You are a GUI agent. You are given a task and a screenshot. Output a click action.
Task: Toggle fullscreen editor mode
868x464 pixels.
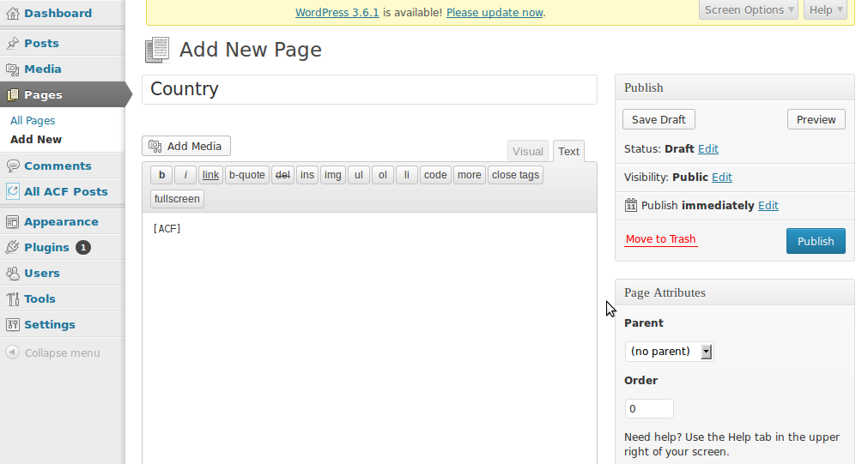pos(177,198)
